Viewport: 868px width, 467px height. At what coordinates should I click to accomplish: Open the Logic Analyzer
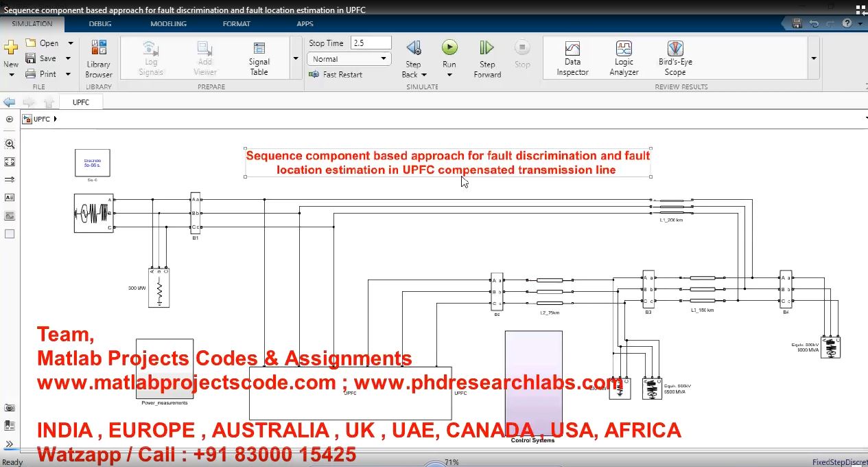click(624, 58)
